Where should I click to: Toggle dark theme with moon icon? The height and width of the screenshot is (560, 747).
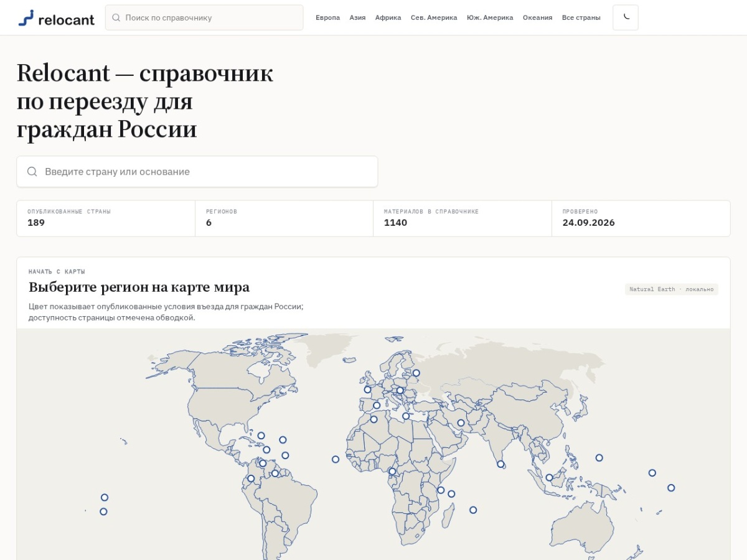coord(626,17)
